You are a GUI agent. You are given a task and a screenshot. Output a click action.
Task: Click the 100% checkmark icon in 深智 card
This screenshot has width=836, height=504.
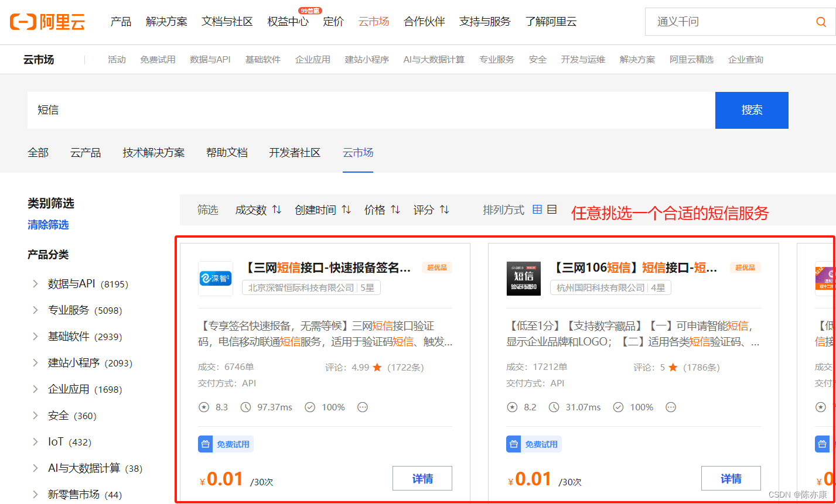310,407
